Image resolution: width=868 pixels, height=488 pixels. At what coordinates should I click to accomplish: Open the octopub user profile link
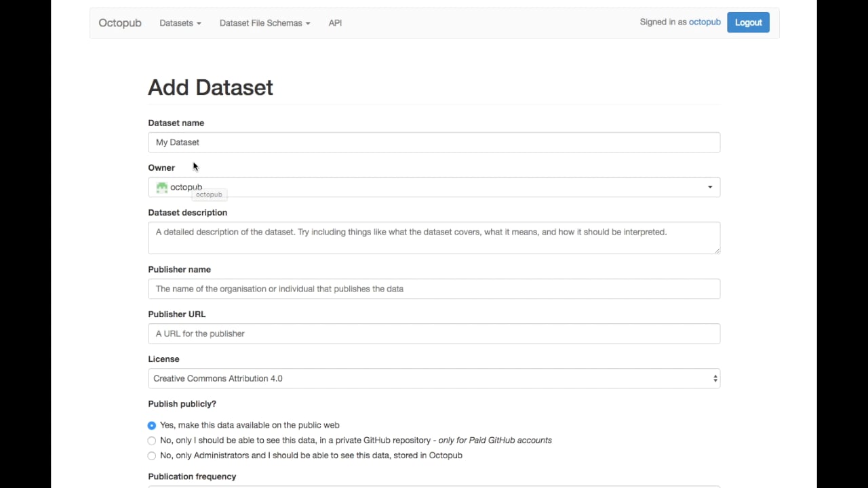tap(705, 22)
